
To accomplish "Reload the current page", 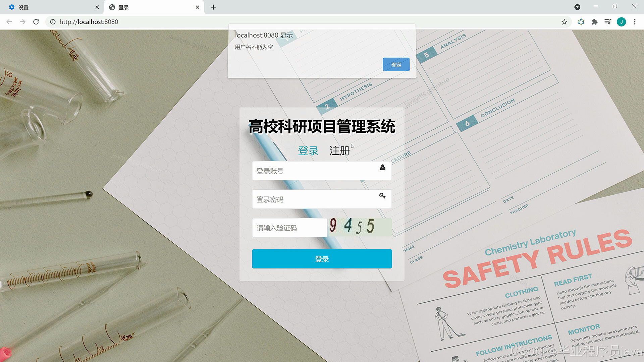I will click(x=36, y=22).
